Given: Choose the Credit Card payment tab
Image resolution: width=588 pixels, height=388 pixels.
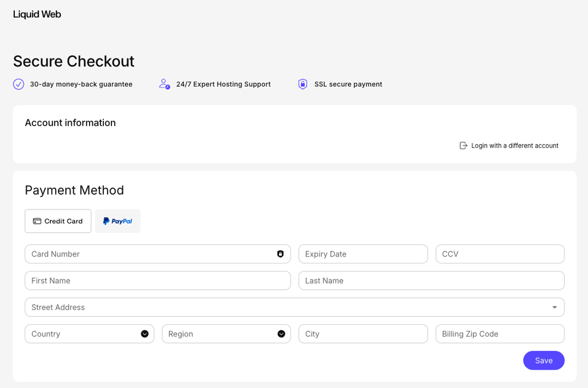Looking at the screenshot, I should pos(58,221).
